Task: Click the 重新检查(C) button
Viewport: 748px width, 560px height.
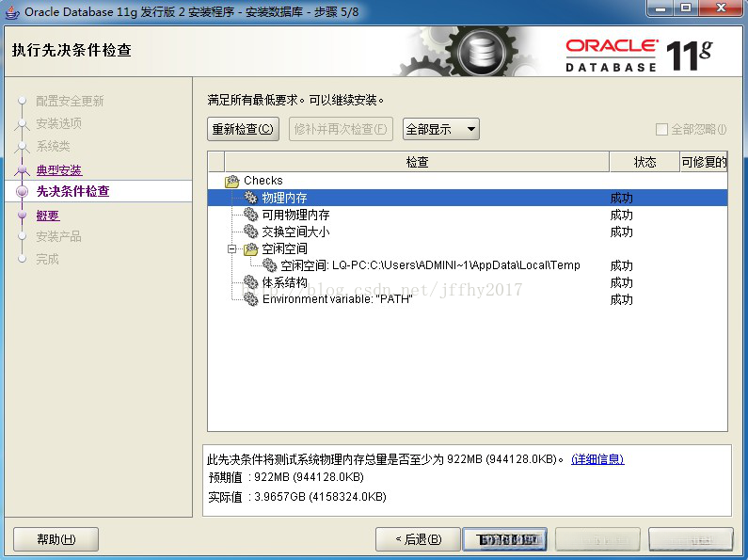Action: (x=243, y=129)
